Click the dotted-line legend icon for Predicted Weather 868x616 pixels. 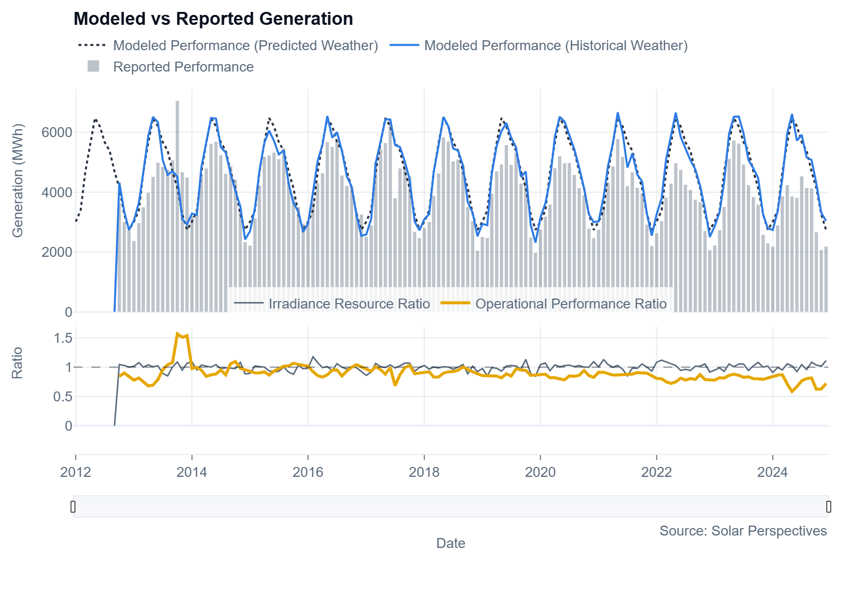click(x=92, y=45)
